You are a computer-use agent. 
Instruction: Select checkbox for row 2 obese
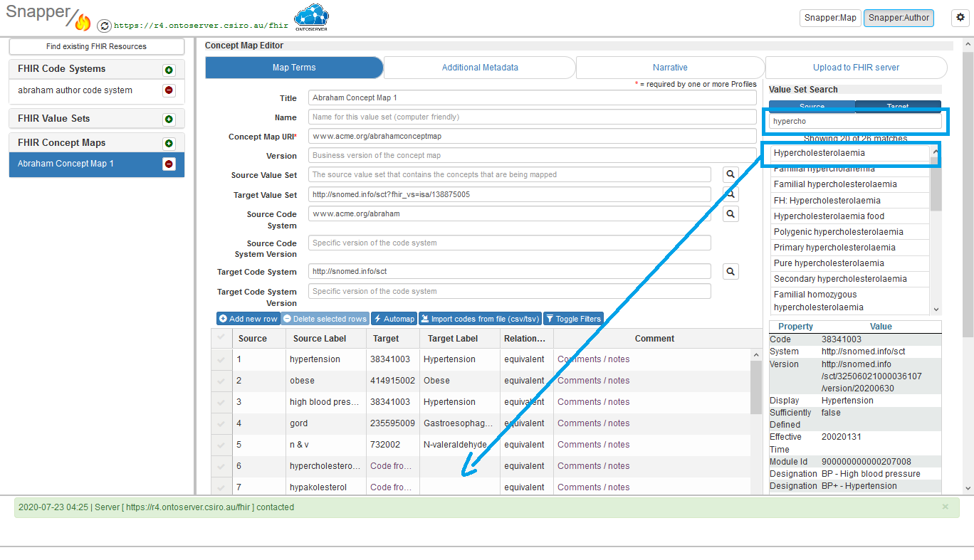point(221,381)
